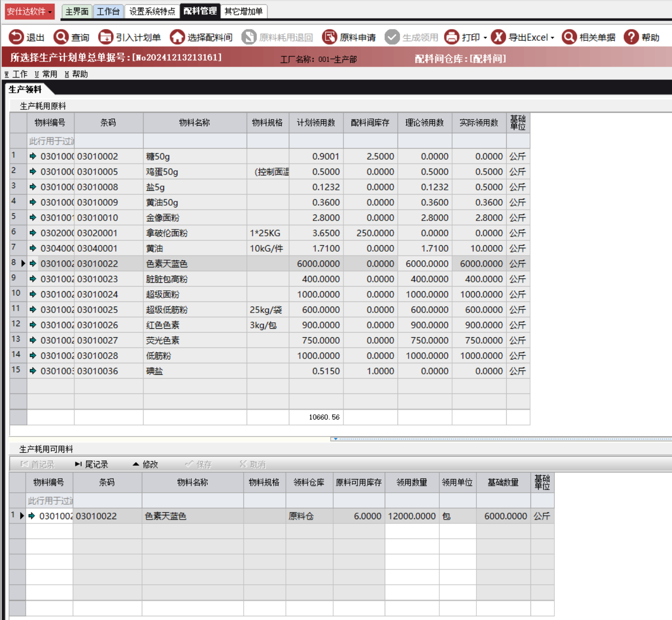Click the 帮助 question mark icon
This screenshot has height=620, width=672.
631,37
